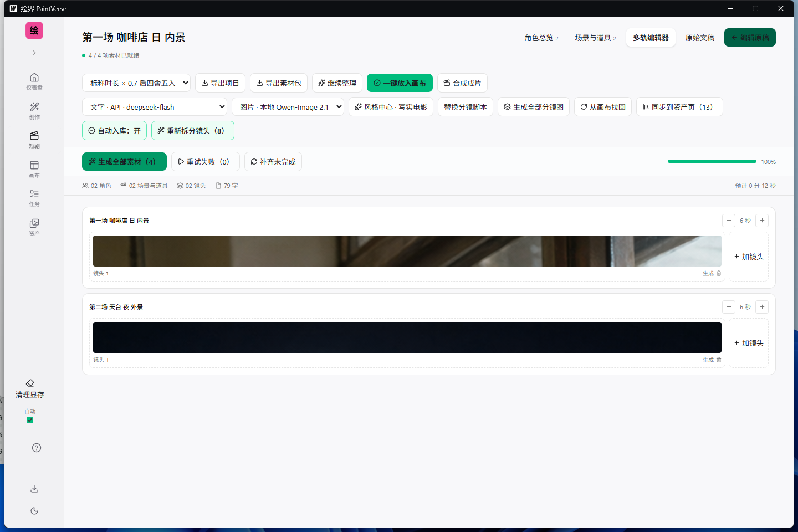Delete the 第二场 shot with trash icon

point(719,360)
